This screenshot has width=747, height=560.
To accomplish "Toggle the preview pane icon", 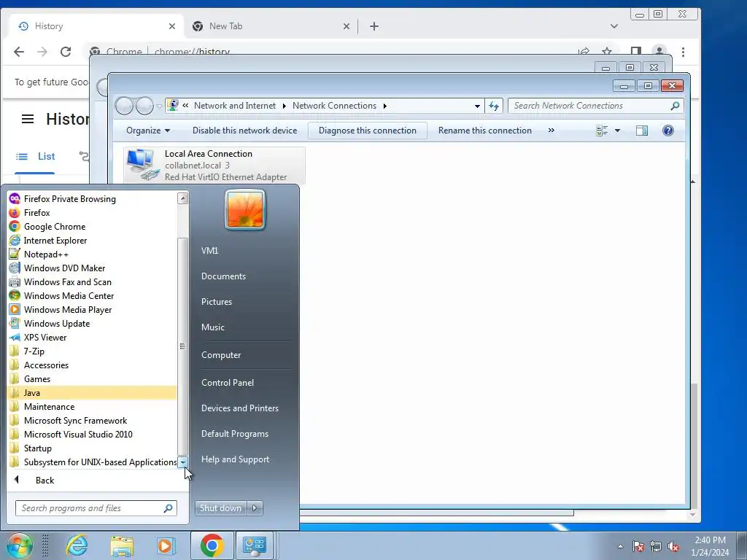I will point(642,131).
